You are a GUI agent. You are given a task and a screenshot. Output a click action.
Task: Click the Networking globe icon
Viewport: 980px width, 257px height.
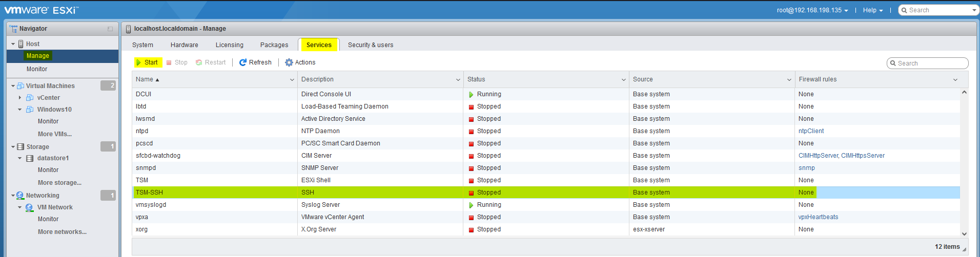pos(21,196)
